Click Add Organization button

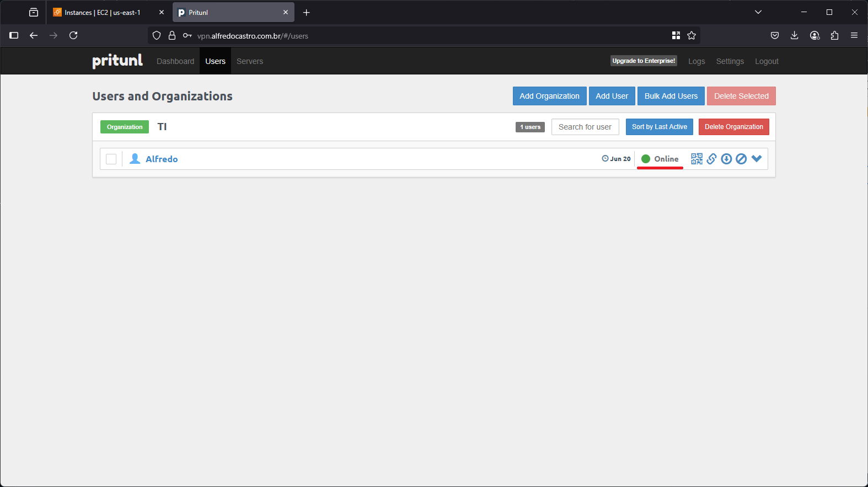[x=549, y=96]
